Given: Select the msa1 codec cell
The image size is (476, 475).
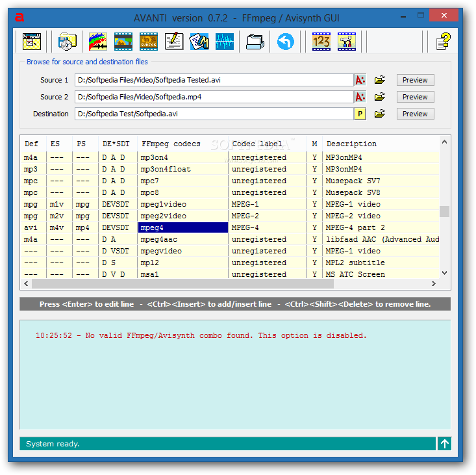Looking at the screenshot, I should [x=183, y=274].
